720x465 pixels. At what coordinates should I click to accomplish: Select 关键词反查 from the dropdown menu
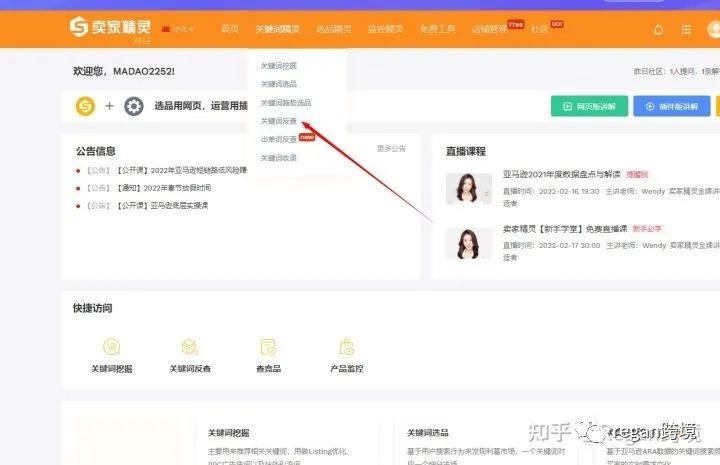click(x=279, y=121)
